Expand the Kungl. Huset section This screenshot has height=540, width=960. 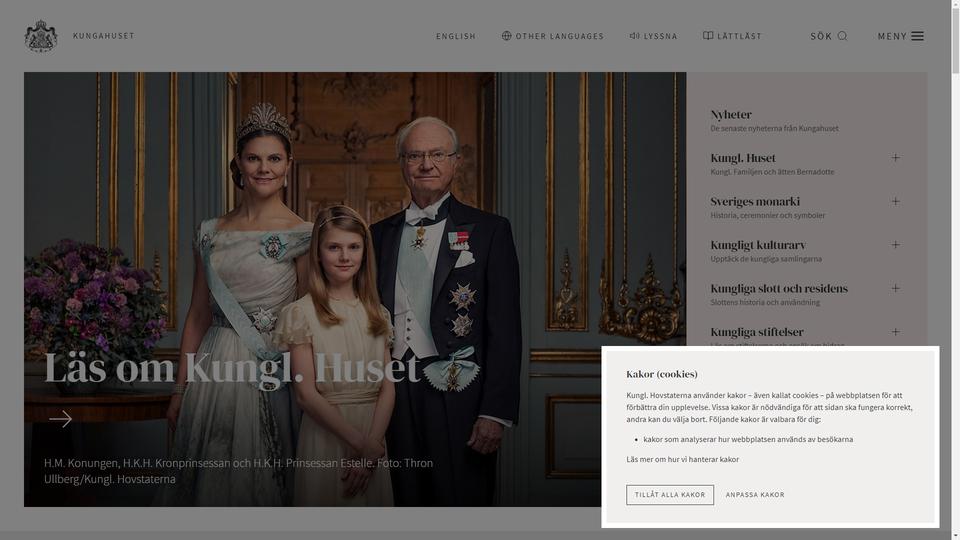tap(895, 158)
